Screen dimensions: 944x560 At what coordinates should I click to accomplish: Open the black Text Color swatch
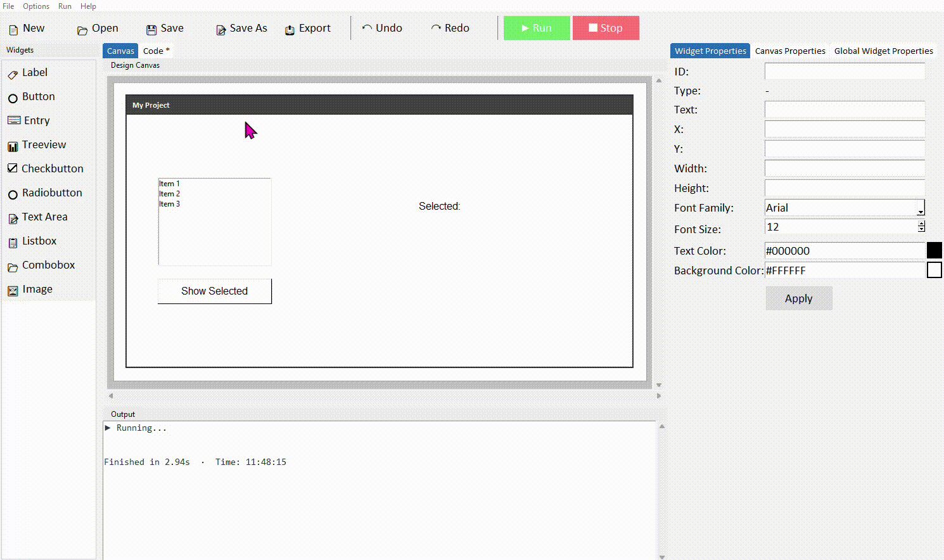pos(935,250)
